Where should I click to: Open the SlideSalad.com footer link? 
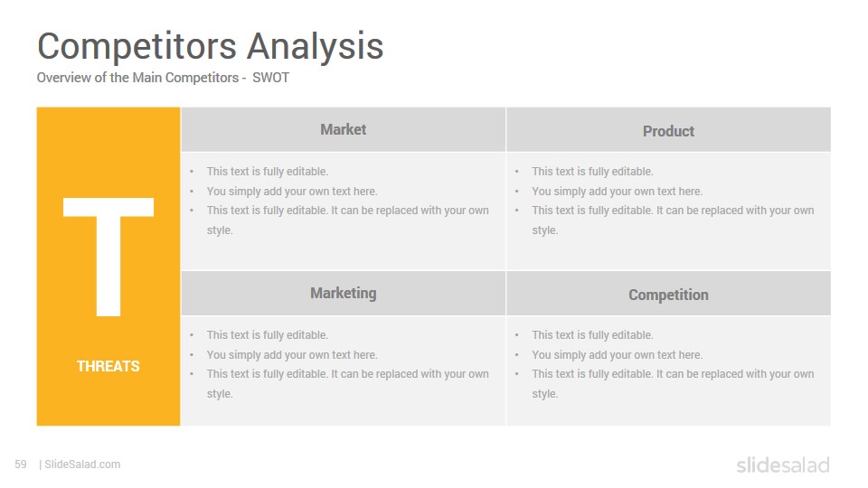[82, 465]
